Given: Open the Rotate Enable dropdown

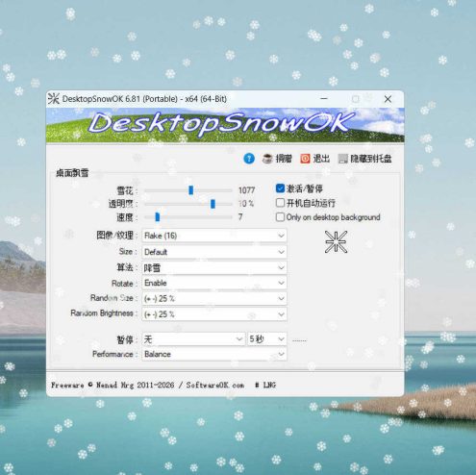Looking at the screenshot, I should (x=214, y=283).
